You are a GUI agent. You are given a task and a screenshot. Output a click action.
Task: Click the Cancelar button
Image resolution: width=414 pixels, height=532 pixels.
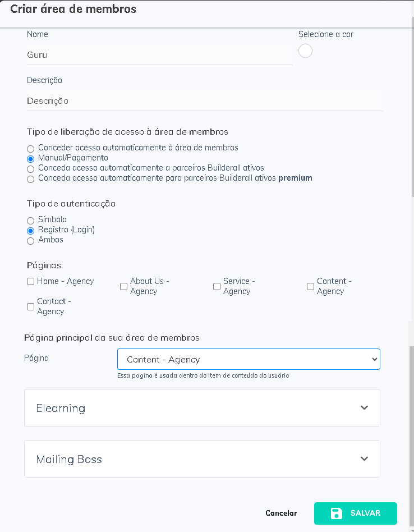pyautogui.click(x=281, y=513)
